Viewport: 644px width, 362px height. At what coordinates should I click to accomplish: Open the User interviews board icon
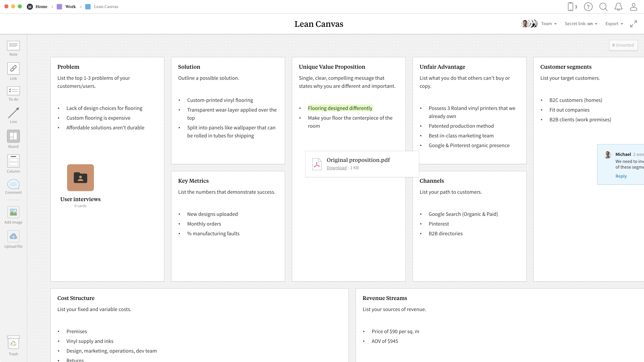80,178
